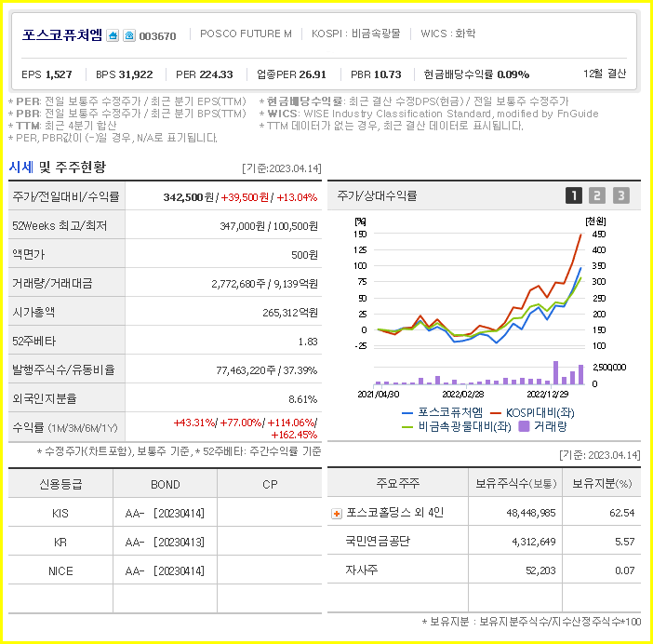The height and width of the screenshot is (644, 653).
Task: Click the +13.04% return value
Action: [x=297, y=197]
